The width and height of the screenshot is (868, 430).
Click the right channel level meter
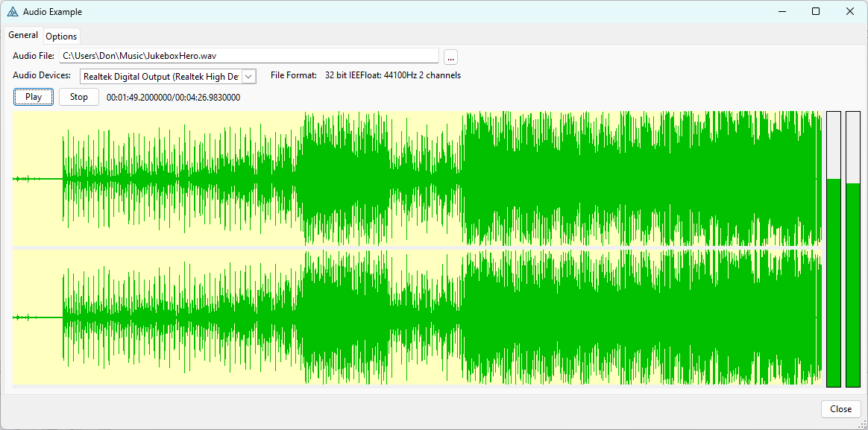[x=853, y=250]
